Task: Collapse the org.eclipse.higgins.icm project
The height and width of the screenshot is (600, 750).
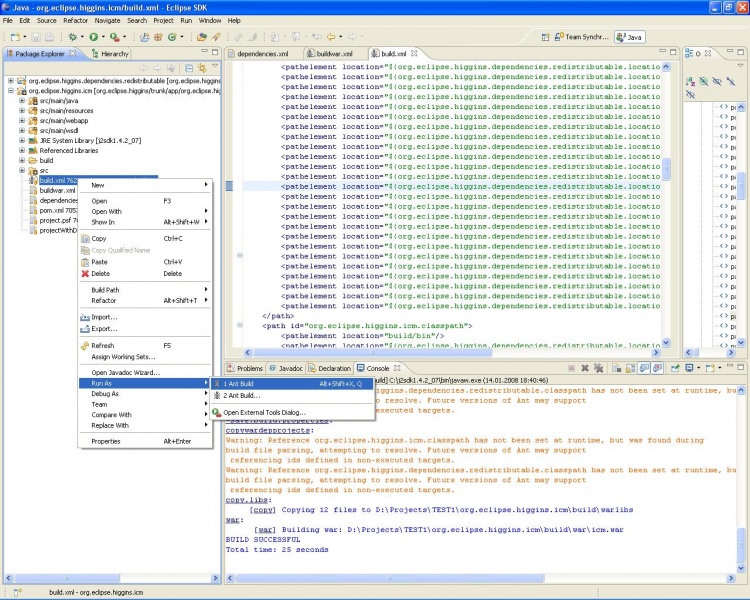Action: tap(11, 91)
